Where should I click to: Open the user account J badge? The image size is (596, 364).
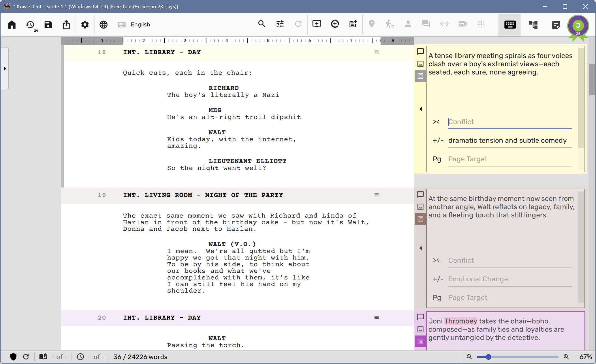[578, 26]
